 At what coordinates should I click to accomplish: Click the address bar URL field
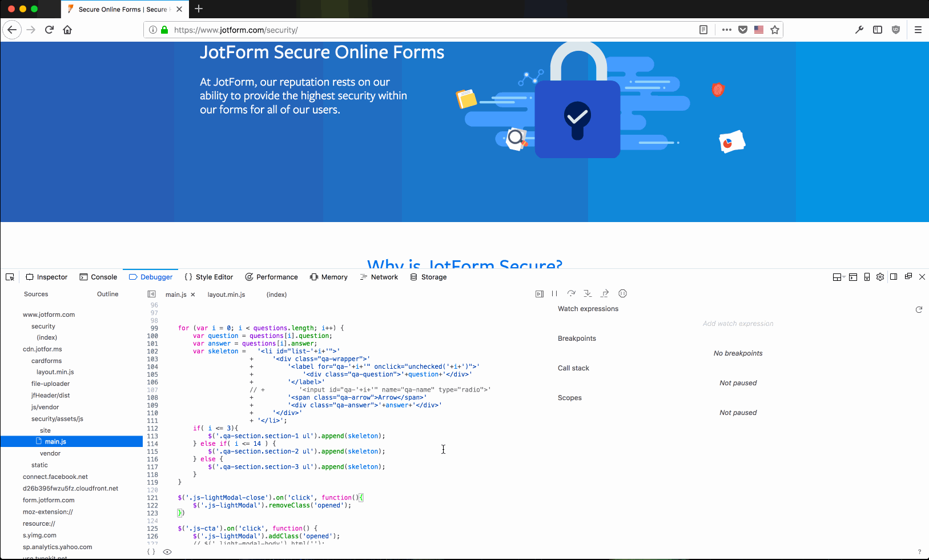434,30
